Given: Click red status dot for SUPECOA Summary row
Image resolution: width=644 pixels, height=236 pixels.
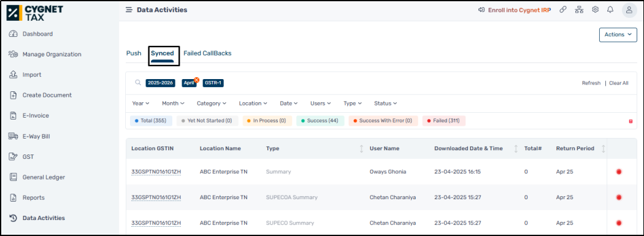Looking at the screenshot, I should coord(619,197).
